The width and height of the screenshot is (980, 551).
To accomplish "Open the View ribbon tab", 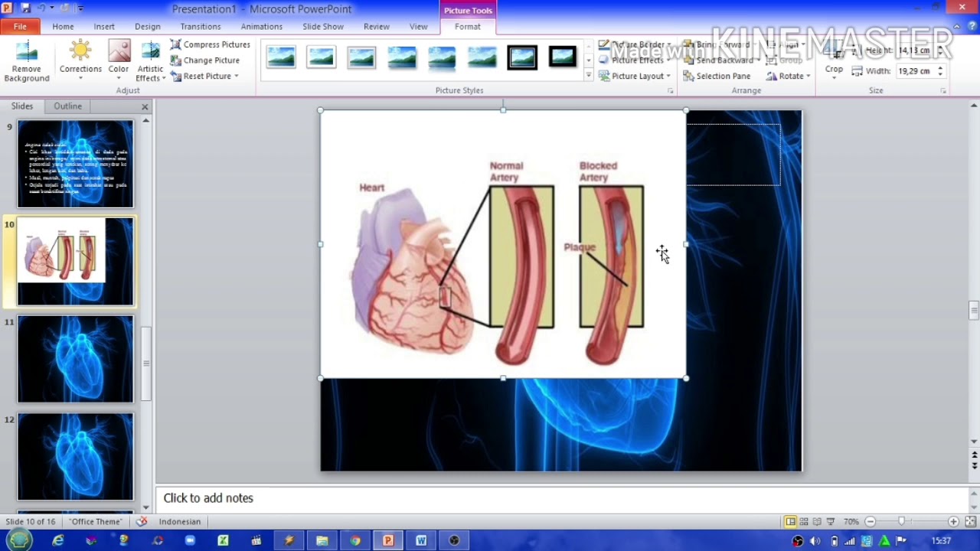I will pos(418,27).
